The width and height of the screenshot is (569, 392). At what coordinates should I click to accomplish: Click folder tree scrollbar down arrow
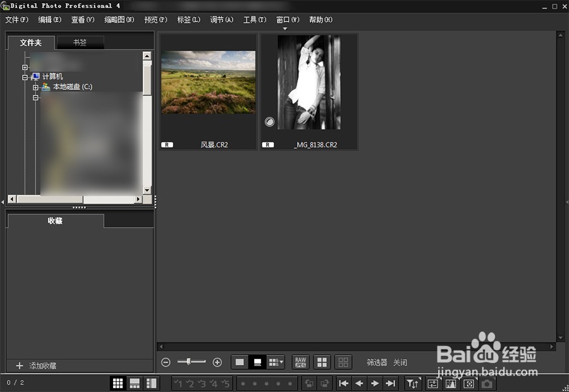pos(147,190)
